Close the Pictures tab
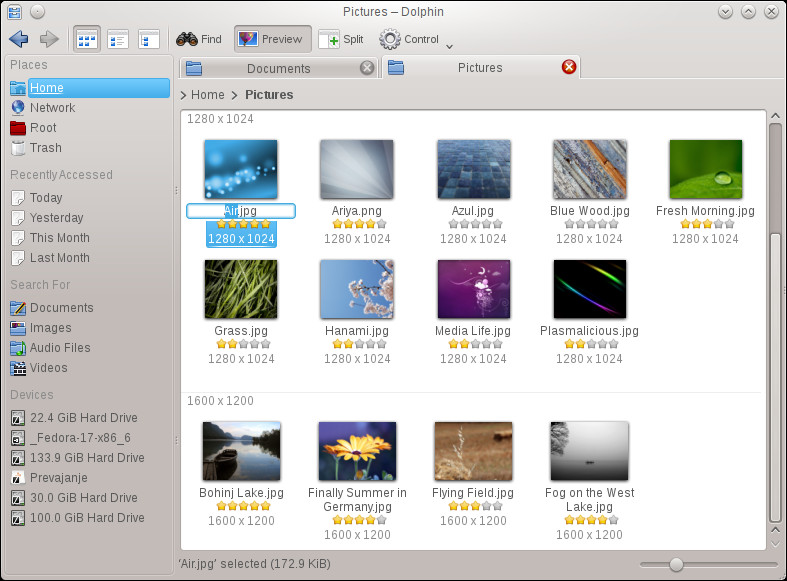Viewport: 787px width, 581px height. coord(569,67)
